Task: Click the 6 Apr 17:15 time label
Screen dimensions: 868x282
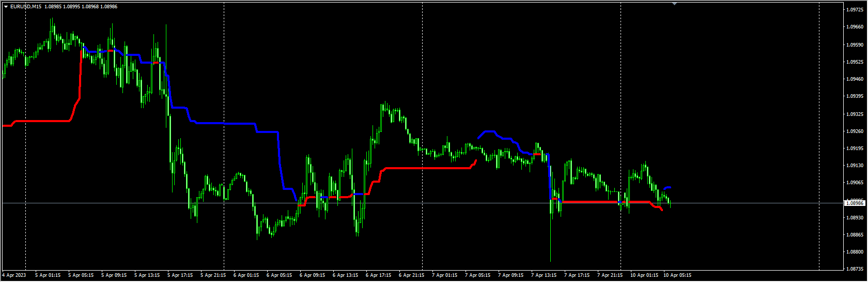Action: pyautogui.click(x=378, y=275)
